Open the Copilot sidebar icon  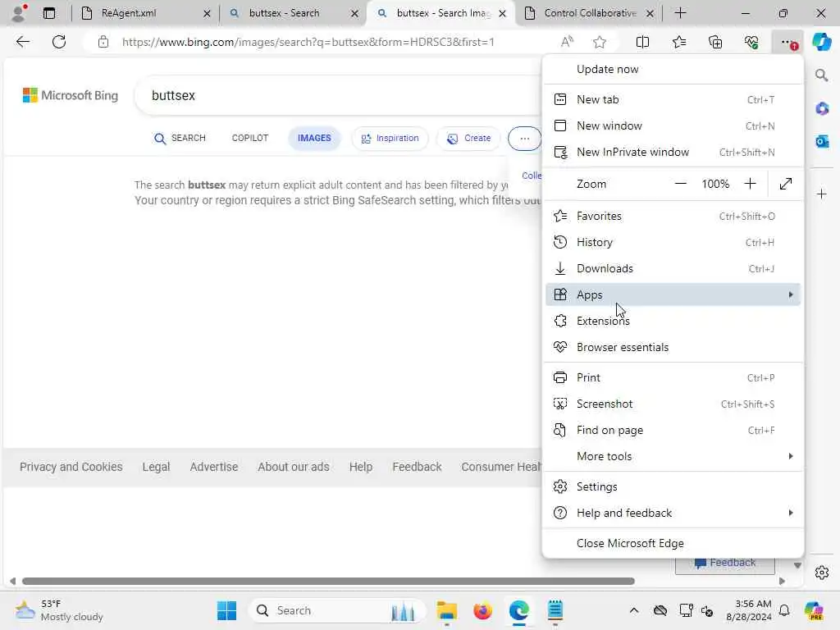[821, 42]
